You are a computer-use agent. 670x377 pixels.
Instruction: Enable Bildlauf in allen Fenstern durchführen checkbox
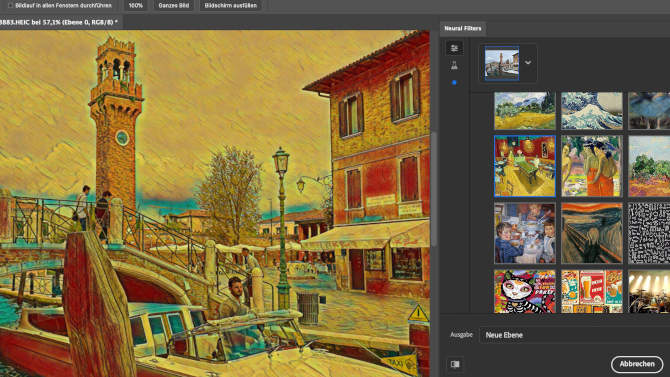point(10,6)
